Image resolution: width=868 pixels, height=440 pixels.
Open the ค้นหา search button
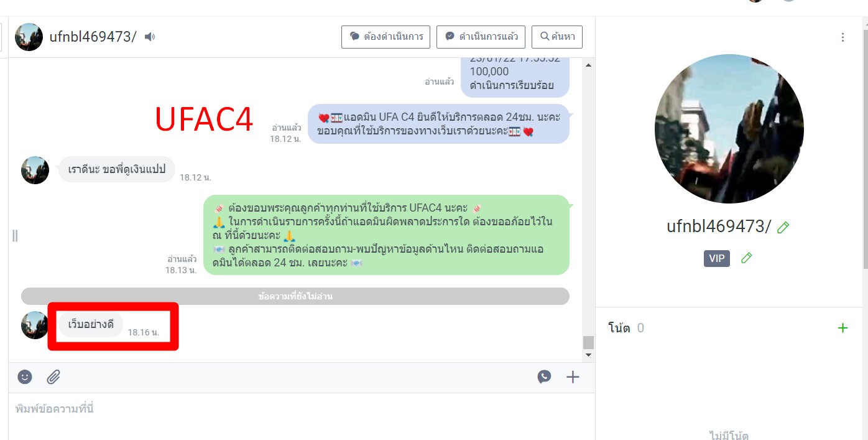point(557,37)
